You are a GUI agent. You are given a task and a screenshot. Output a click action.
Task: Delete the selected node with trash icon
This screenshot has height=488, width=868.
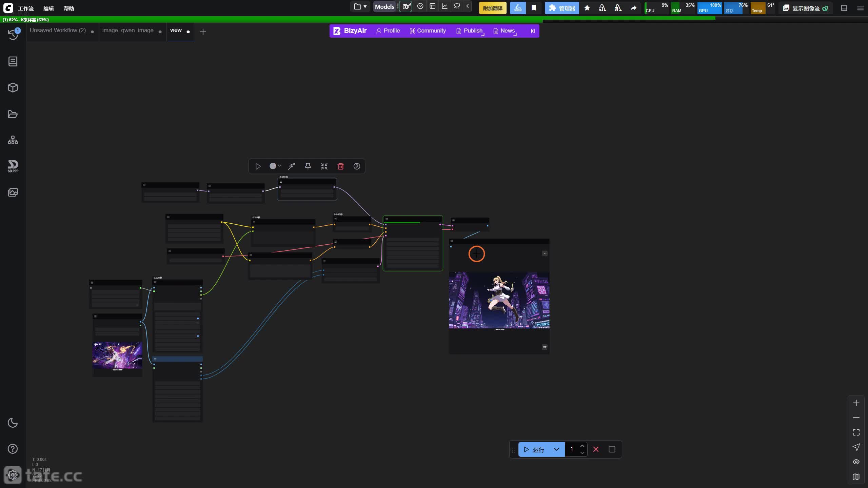tap(340, 166)
